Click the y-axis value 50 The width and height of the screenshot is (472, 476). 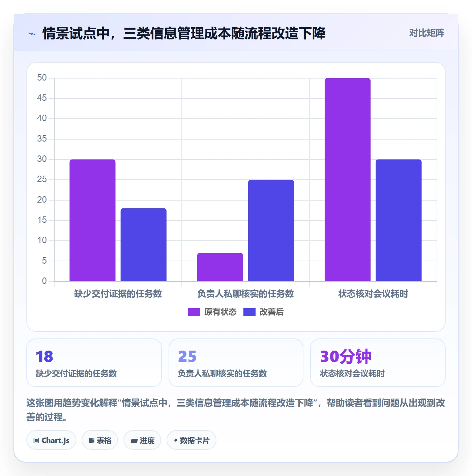point(42,78)
